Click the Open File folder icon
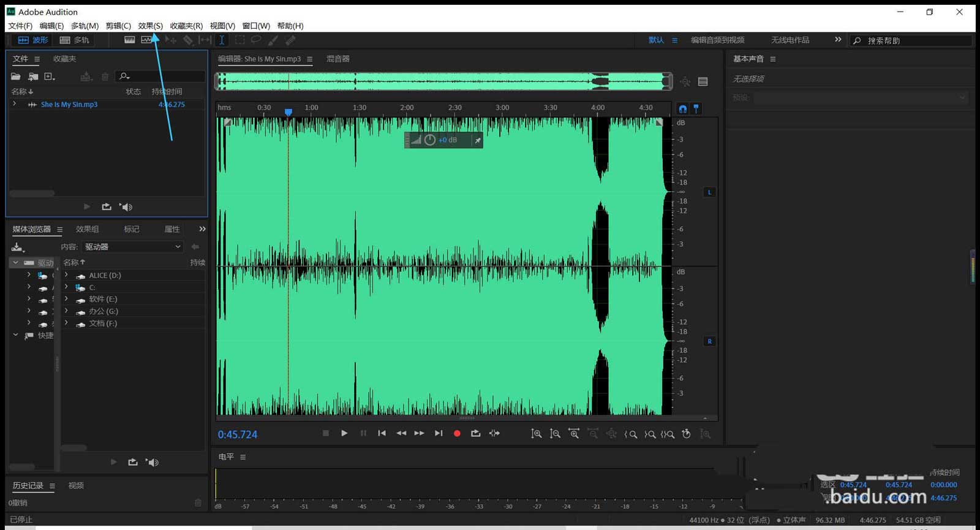Screen dimensions: 980x530 coord(16,77)
